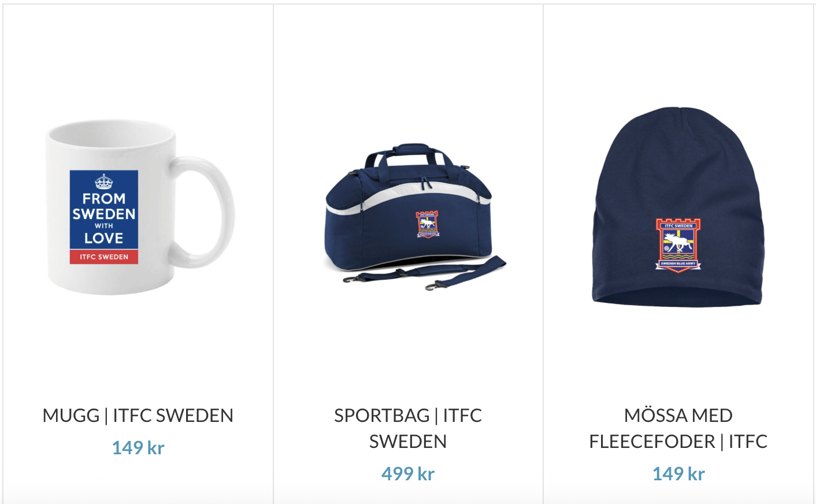Select the 149 kr price under the mug

coord(138,447)
